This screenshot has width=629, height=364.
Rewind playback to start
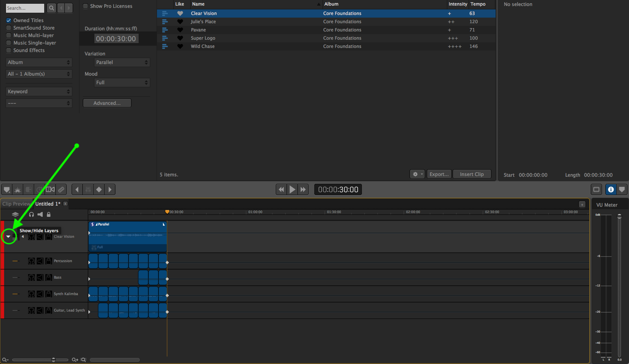click(281, 189)
